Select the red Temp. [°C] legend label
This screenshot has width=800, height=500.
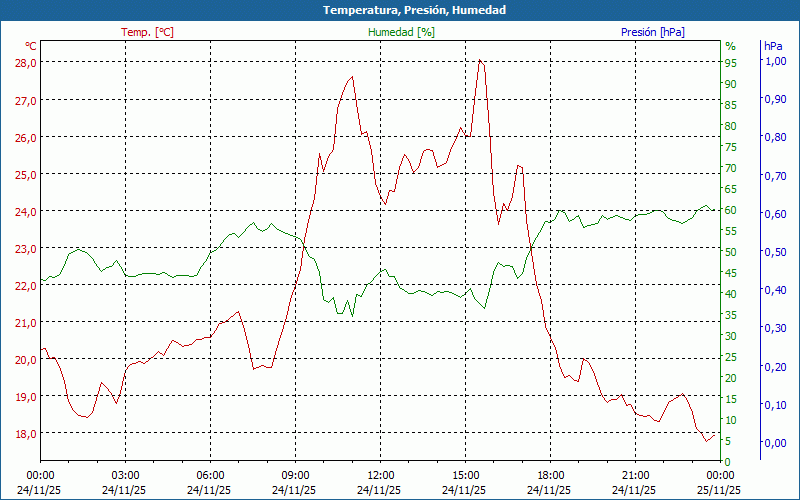pos(147,32)
